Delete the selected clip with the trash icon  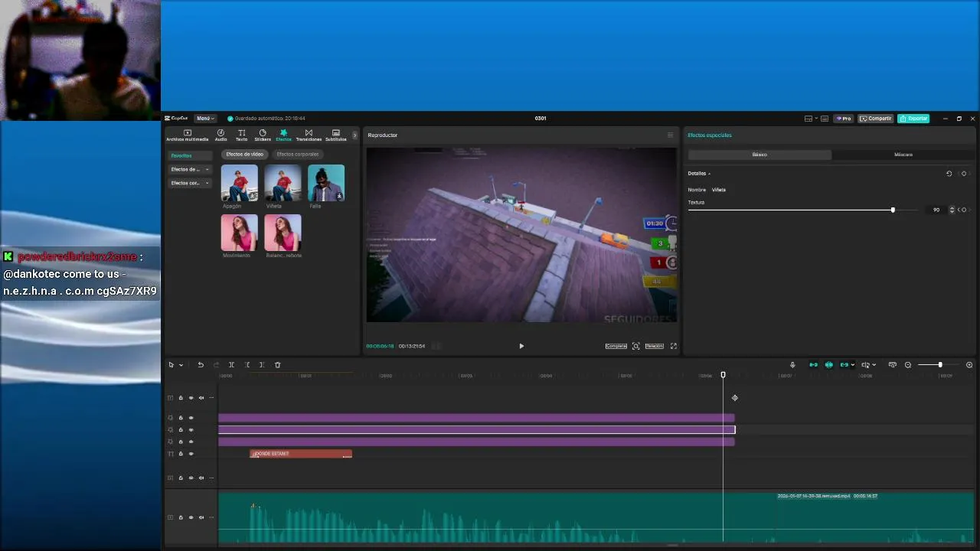tap(278, 365)
